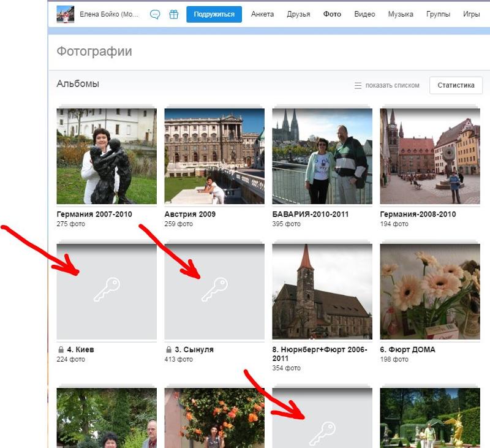This screenshot has height=448, width=490.
Task: Click the key icon on the 4. Киев album
Action: pos(107,289)
